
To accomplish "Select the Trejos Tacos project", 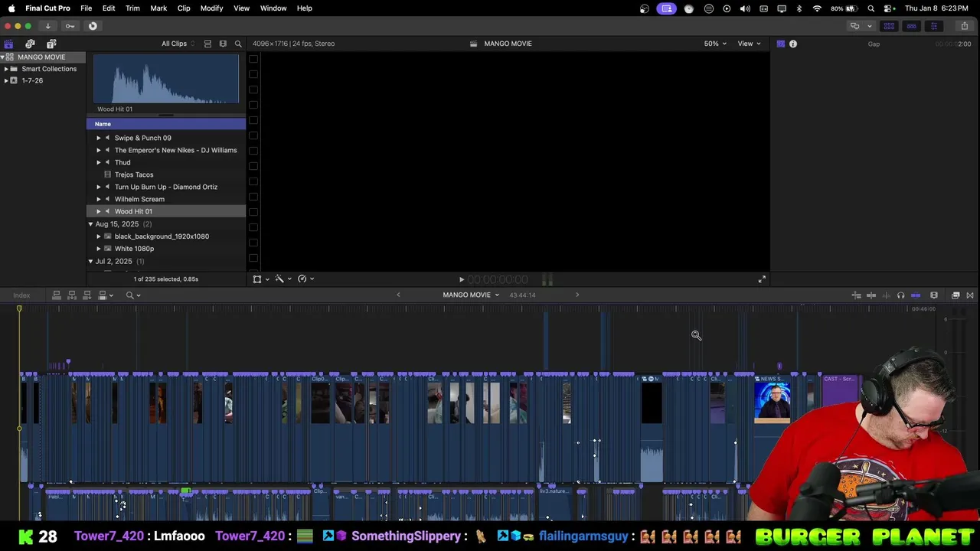I will point(134,175).
